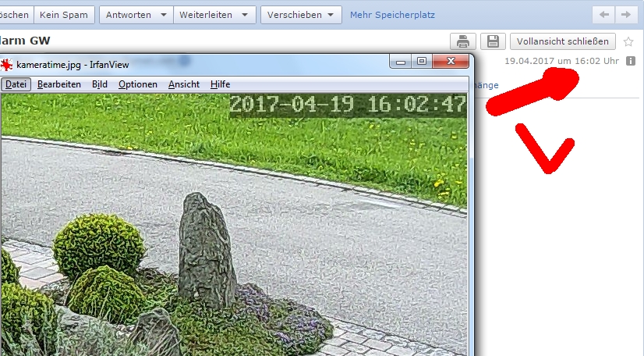Screen dimensions: 644x356
Task: Open the Optionen menu
Action: coord(138,84)
